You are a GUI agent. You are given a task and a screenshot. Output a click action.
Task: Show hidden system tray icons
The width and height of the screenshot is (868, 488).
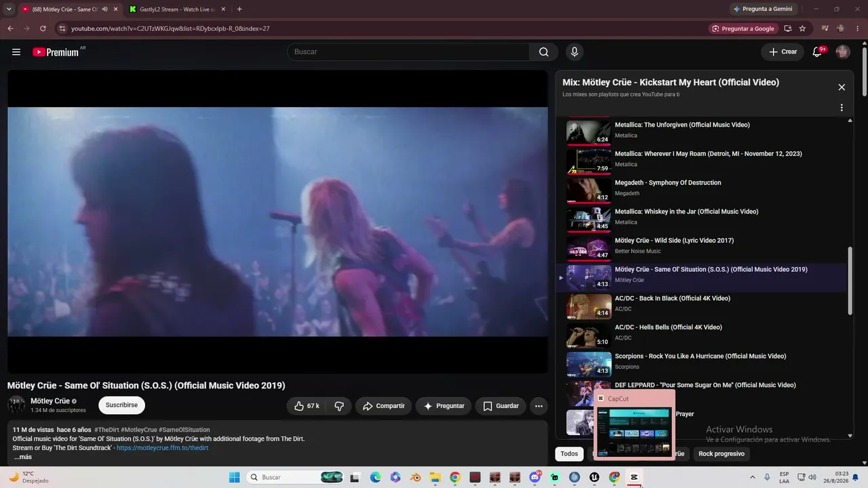752,477
